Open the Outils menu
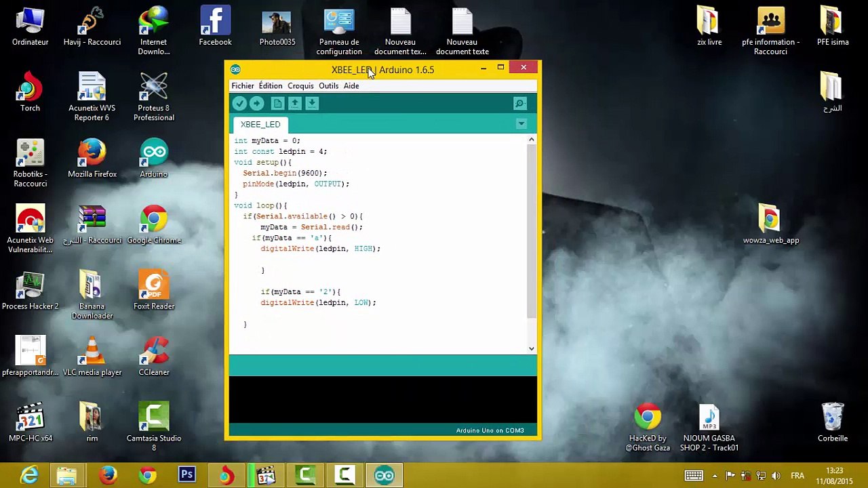The image size is (868, 488). 328,86
